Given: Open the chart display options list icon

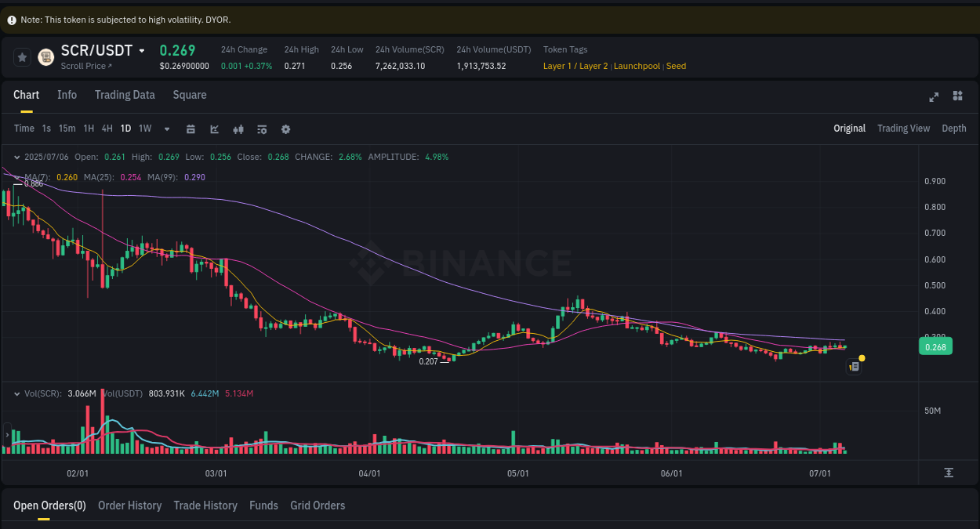Looking at the screenshot, I should pyautogui.click(x=261, y=129).
